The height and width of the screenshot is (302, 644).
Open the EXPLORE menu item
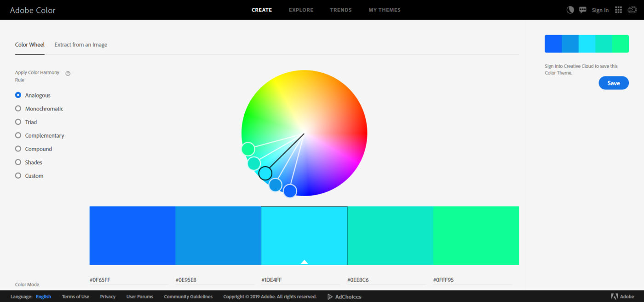[301, 10]
